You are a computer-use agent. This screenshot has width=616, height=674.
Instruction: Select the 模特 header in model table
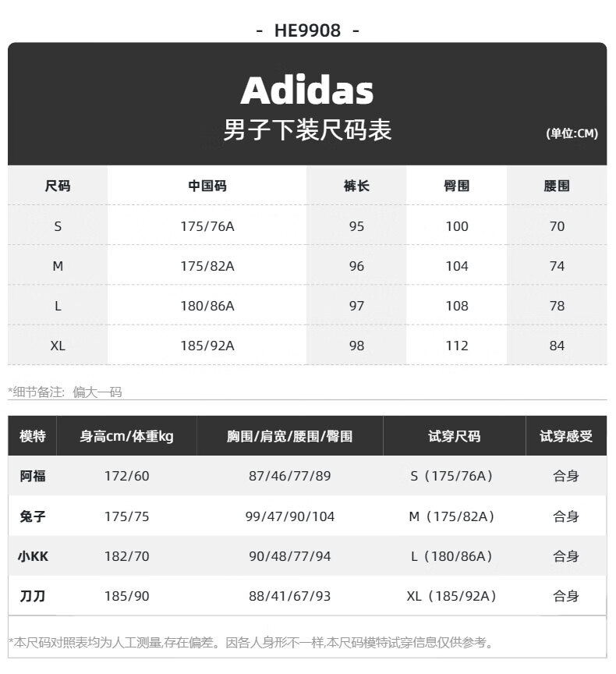33,436
